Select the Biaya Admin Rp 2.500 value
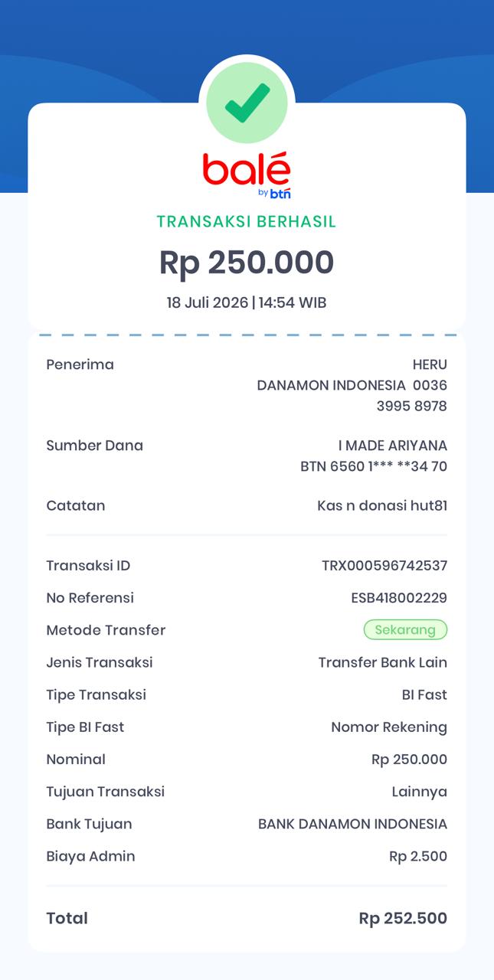The width and height of the screenshot is (494, 980). (418, 856)
